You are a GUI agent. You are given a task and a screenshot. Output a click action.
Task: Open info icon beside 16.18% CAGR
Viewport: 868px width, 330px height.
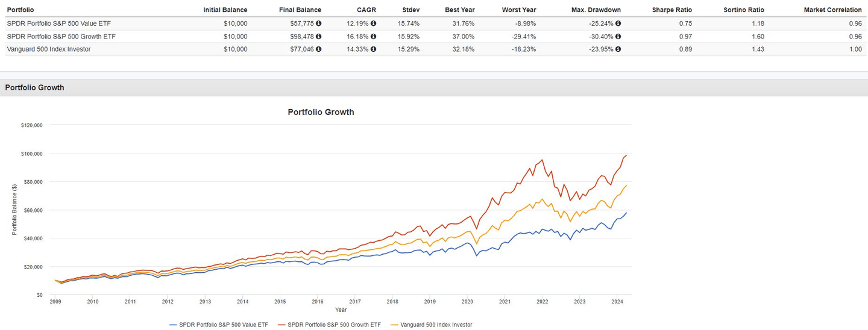click(x=373, y=36)
